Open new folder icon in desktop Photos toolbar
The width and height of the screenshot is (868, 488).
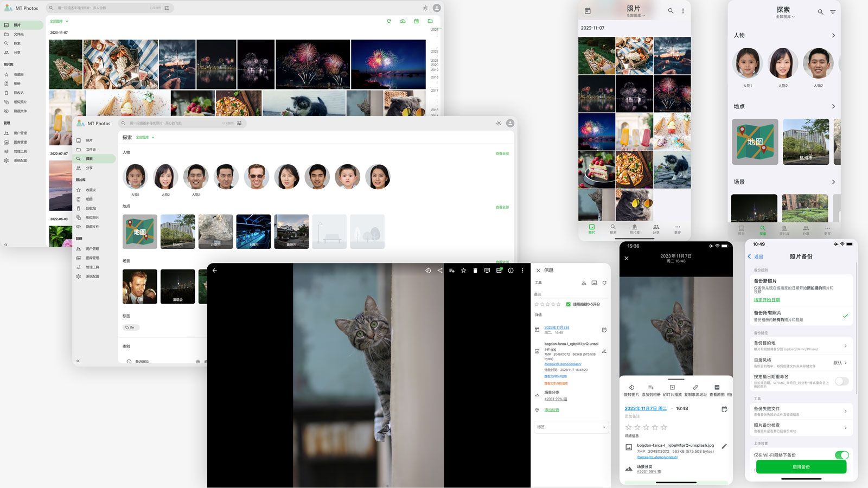point(430,21)
